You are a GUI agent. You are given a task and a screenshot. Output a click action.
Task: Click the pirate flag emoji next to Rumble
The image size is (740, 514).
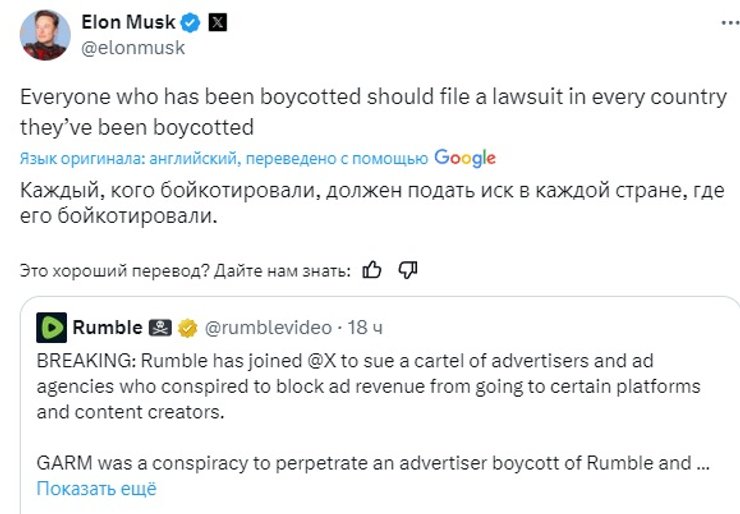160,327
